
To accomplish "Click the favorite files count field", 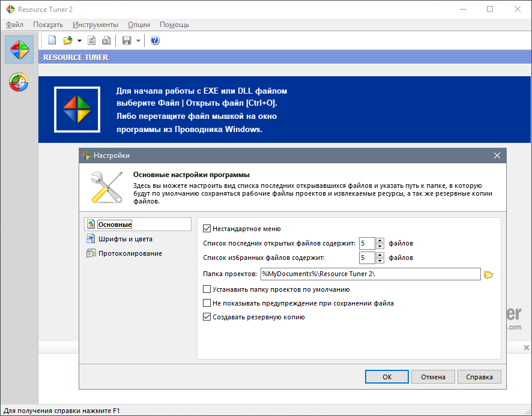I will 367,258.
